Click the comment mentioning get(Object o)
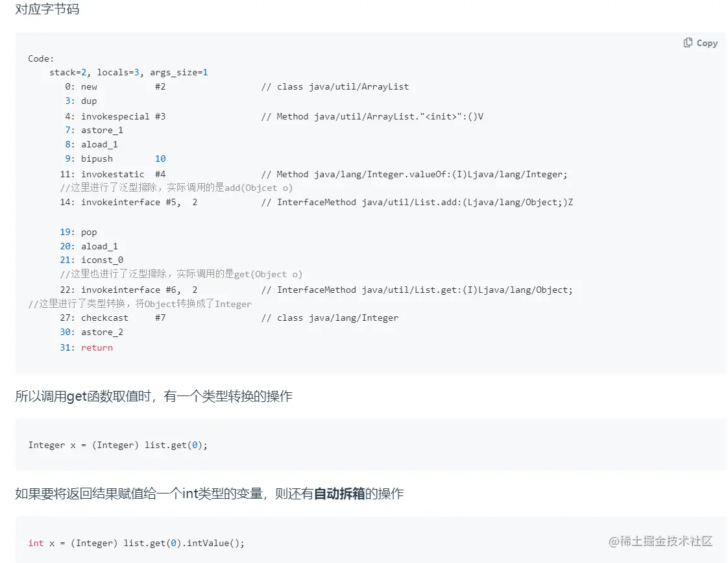The image size is (728, 563). click(181, 274)
